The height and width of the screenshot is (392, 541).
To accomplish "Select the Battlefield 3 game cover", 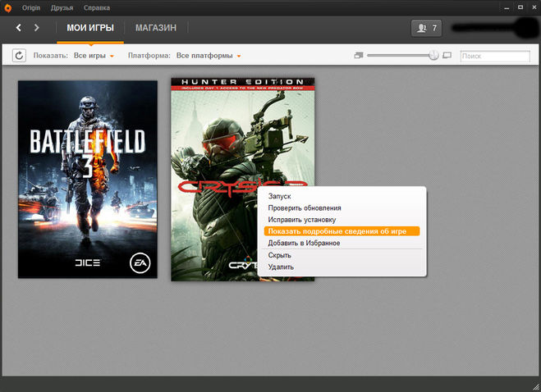I will point(88,180).
